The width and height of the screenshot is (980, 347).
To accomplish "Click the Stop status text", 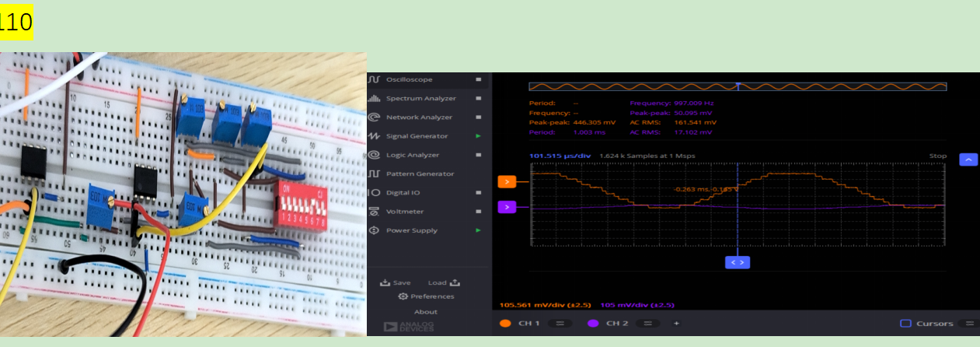I will coord(938,156).
